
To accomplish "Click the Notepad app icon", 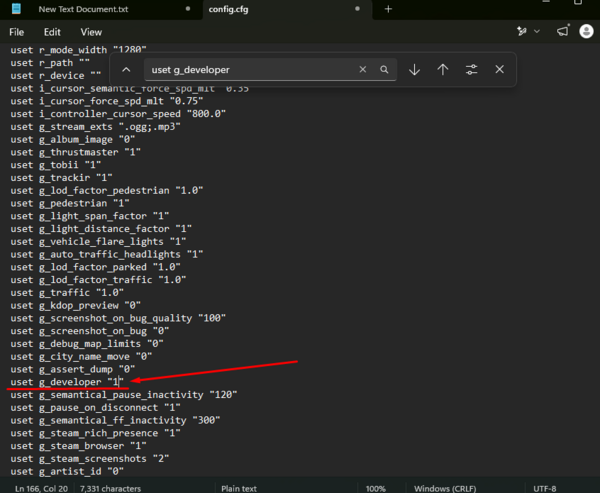I will coord(16,9).
